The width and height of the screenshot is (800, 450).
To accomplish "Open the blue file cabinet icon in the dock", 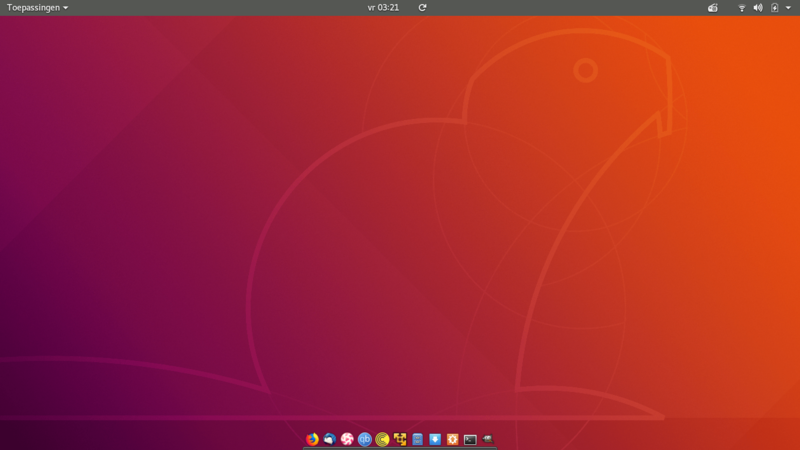I will coord(417,439).
